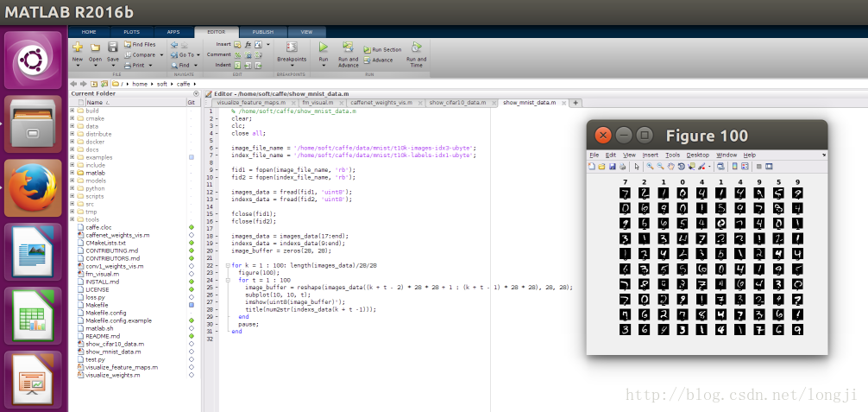868x412 pixels.
Task: Click the New file icon in Editor ribbon
Action: [x=78, y=48]
